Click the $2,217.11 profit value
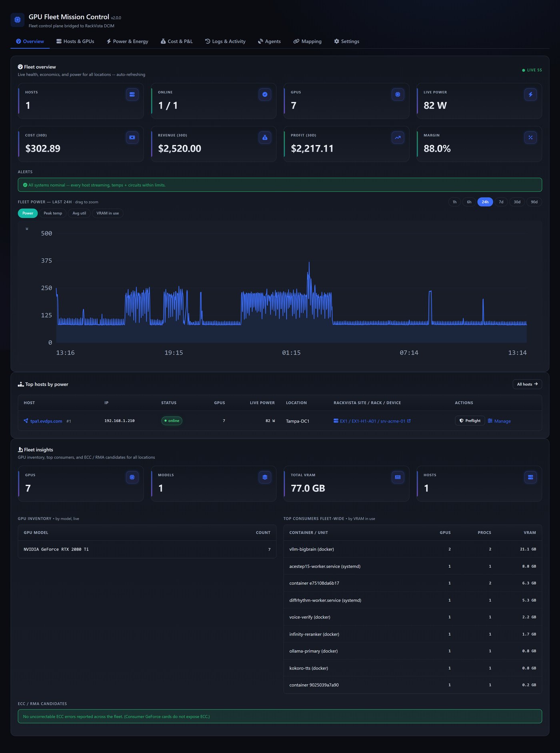Image resolution: width=560 pixels, height=753 pixels. (x=312, y=149)
